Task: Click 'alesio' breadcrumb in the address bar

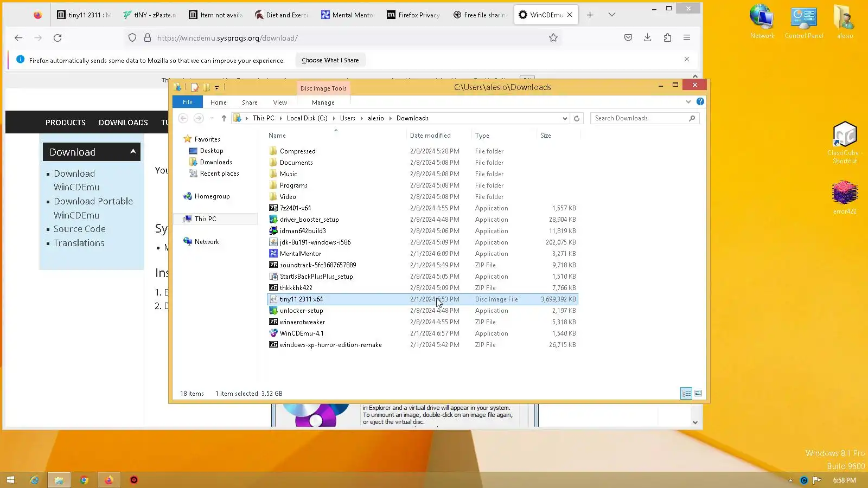Action: pos(376,118)
